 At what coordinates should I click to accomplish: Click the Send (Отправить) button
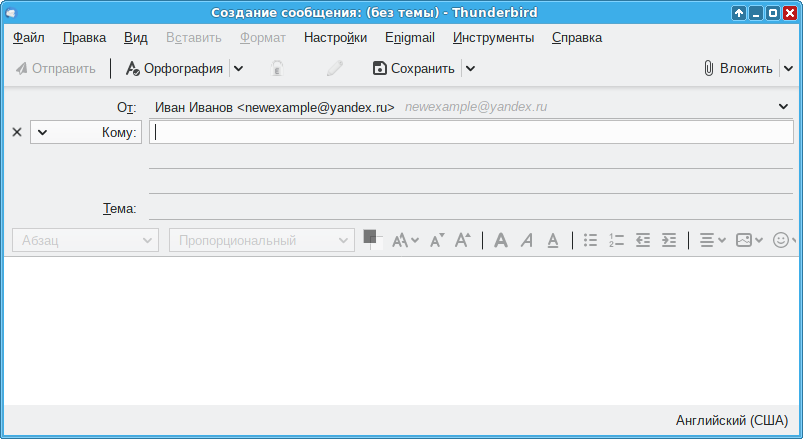click(55, 69)
